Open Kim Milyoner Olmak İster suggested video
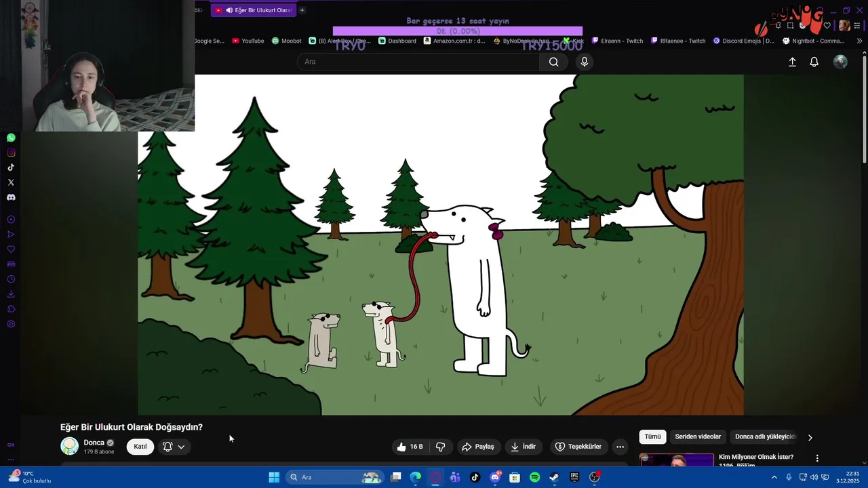The width and height of the screenshot is (868, 488). (756, 457)
